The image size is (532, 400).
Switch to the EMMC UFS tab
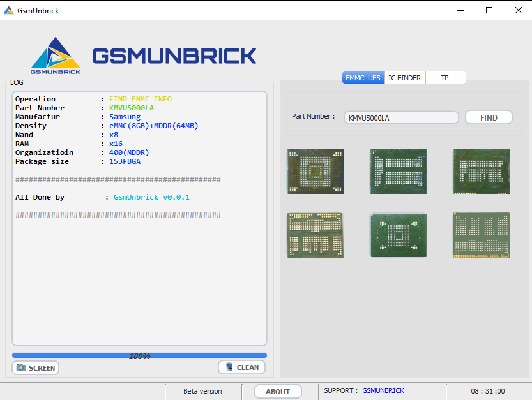[363, 78]
